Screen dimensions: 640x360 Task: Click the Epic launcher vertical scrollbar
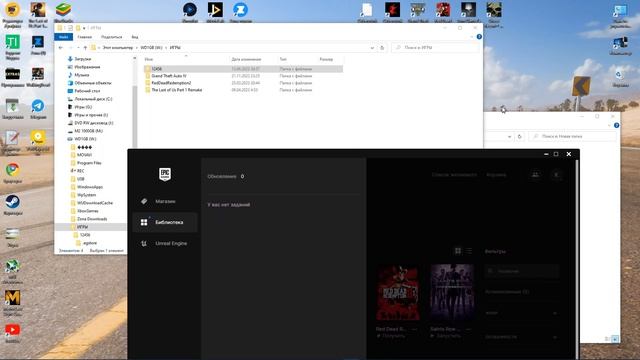(x=577, y=259)
